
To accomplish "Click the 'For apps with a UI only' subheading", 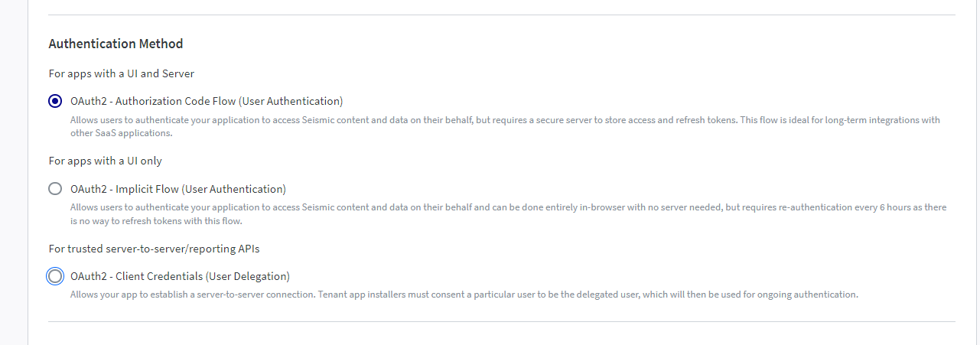I will tap(105, 161).
